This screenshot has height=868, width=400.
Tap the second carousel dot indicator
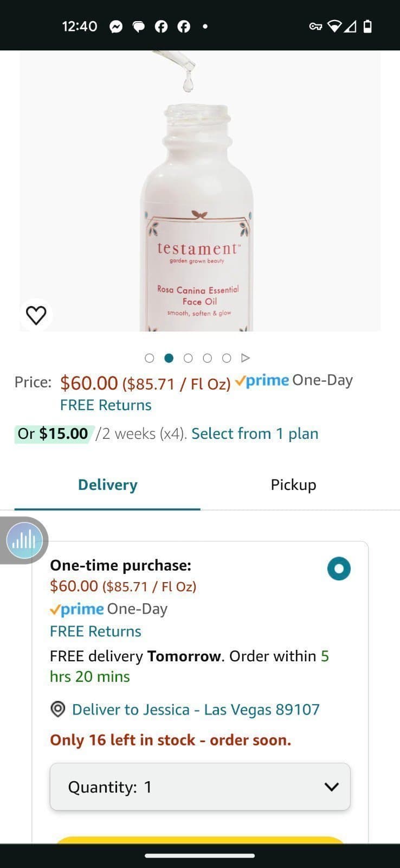tap(169, 358)
